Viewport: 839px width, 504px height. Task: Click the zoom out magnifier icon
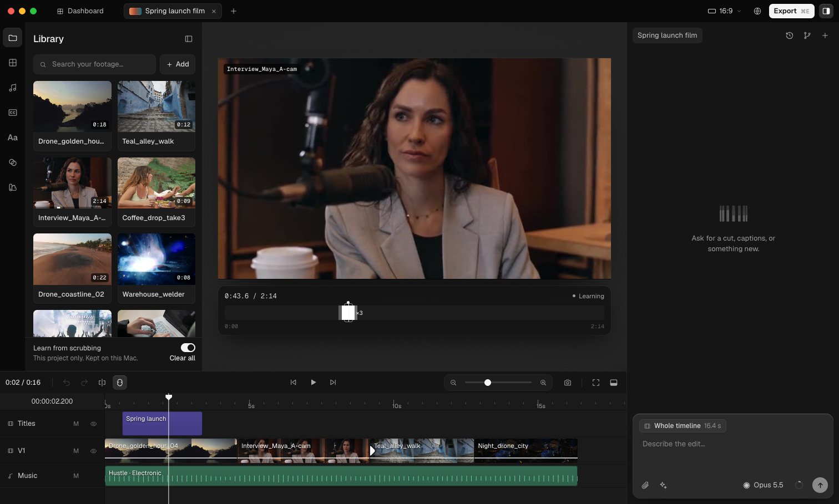point(453,383)
